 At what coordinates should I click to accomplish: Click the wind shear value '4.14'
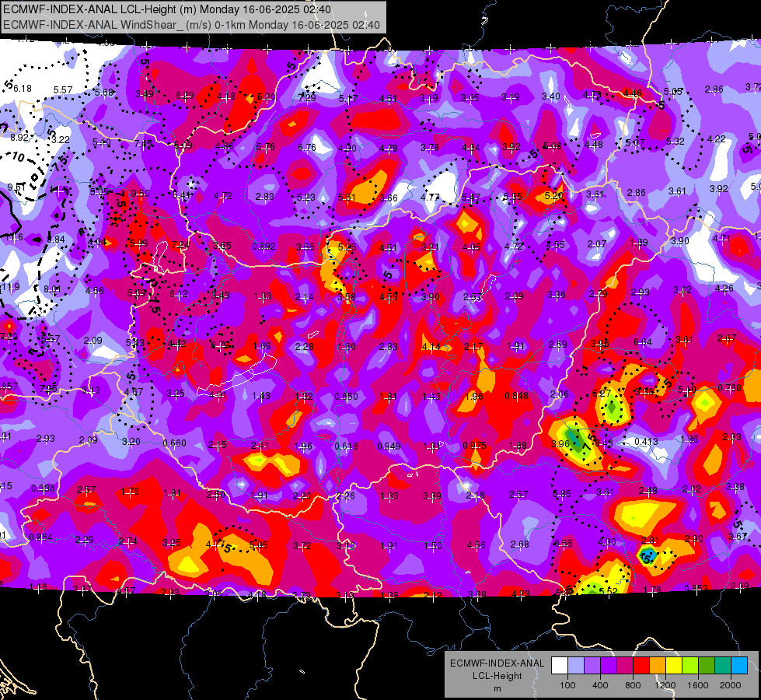[431, 347]
